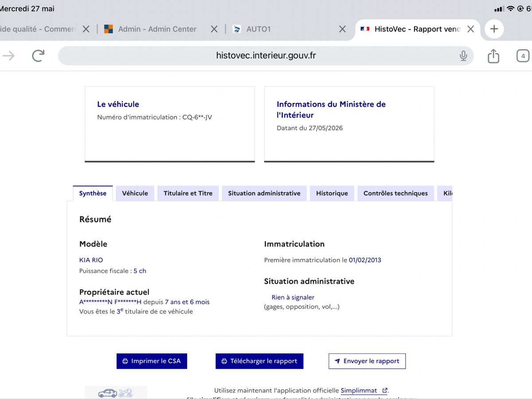Switch to Admin - Admin Center tab
532x399 pixels.
[150, 29]
